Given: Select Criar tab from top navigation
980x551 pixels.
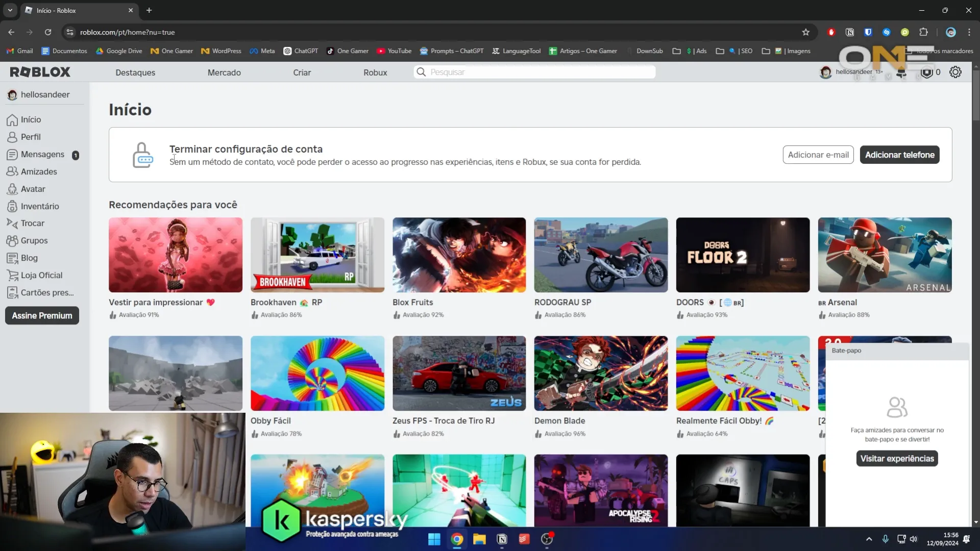Looking at the screenshot, I should 302,72.
